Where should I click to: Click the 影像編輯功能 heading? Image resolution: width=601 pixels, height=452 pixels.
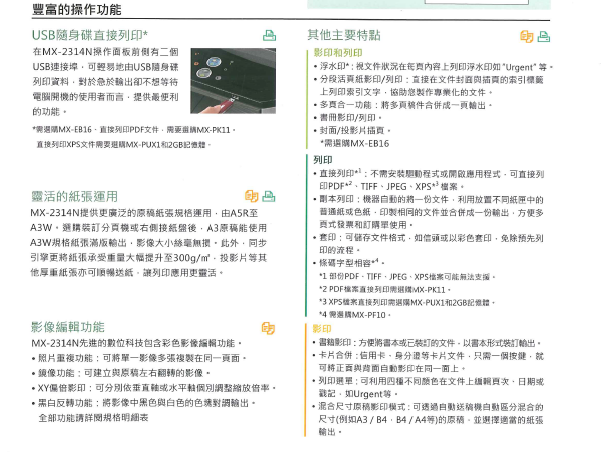pos(68,327)
